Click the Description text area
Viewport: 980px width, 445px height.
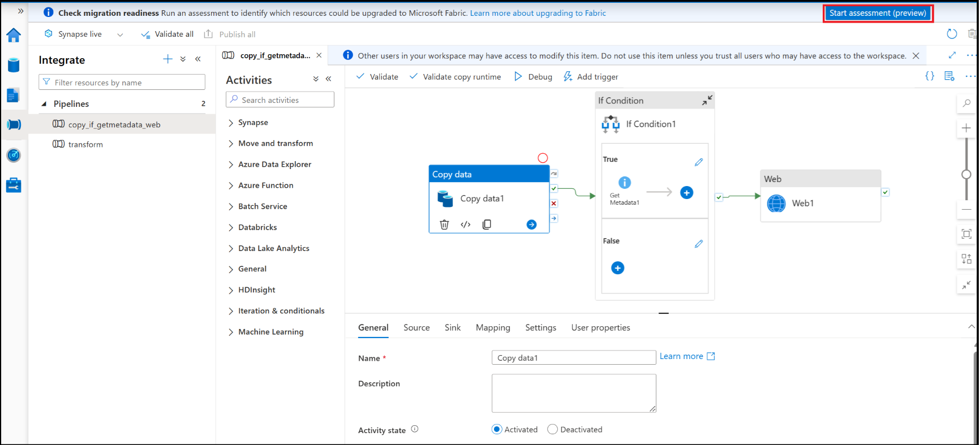[574, 393]
